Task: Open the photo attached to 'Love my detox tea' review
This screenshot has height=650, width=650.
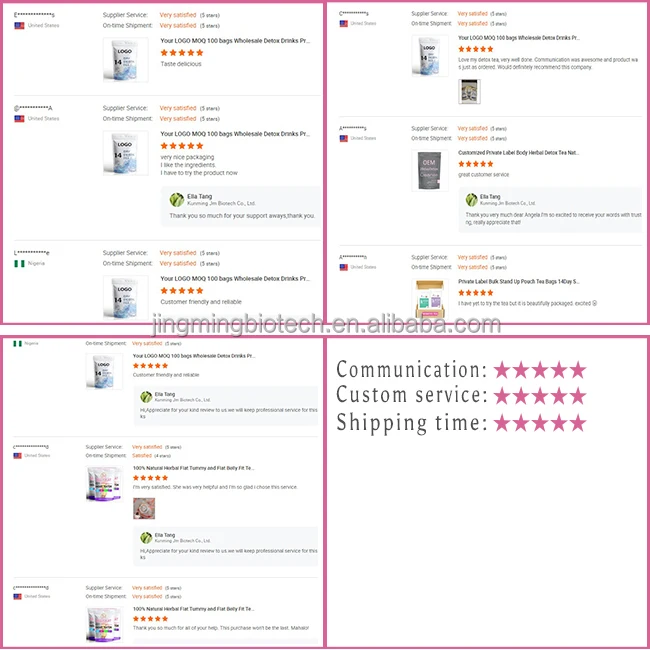Action: (469, 92)
